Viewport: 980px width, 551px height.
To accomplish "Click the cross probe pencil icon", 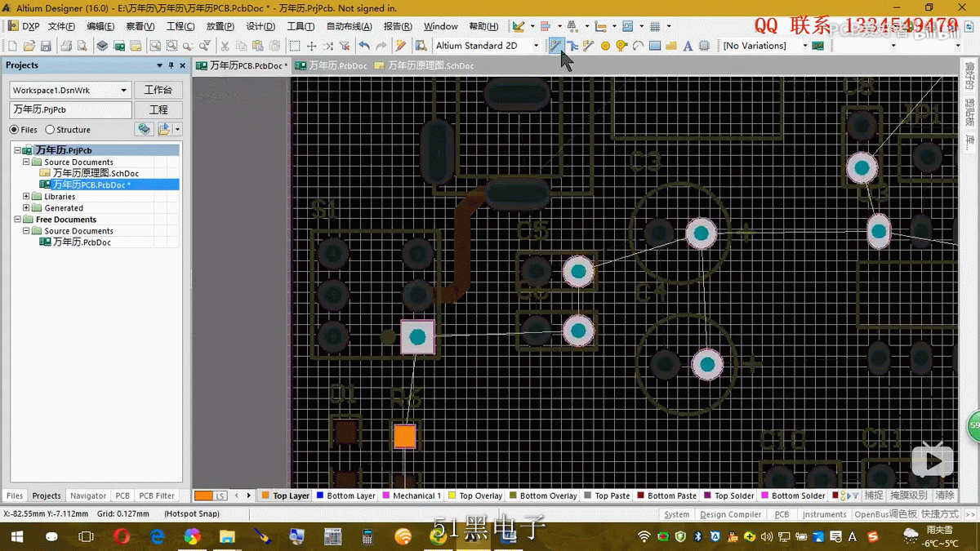I will click(x=400, y=46).
